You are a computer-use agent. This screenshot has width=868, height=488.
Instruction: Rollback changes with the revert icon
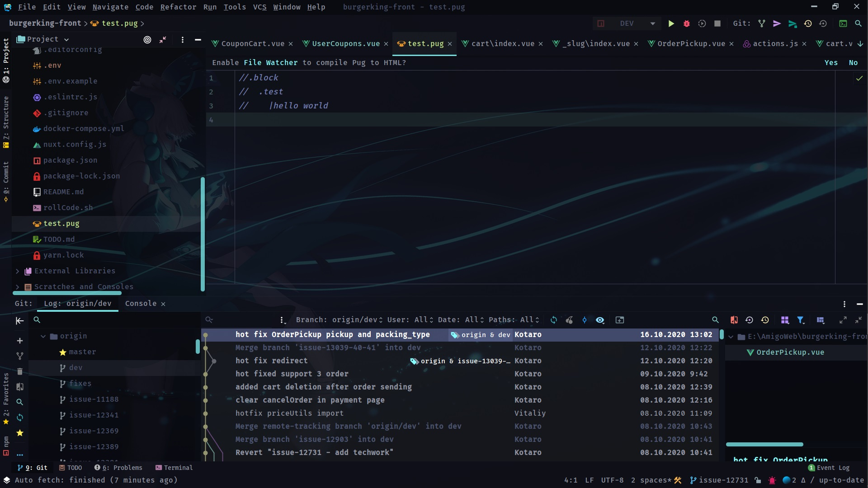(x=823, y=23)
